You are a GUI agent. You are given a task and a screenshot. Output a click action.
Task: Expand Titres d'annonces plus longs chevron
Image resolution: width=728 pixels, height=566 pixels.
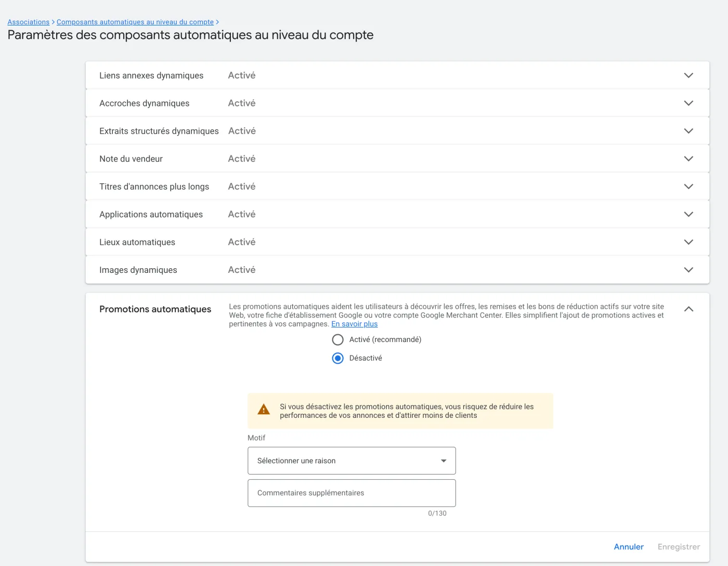point(688,187)
